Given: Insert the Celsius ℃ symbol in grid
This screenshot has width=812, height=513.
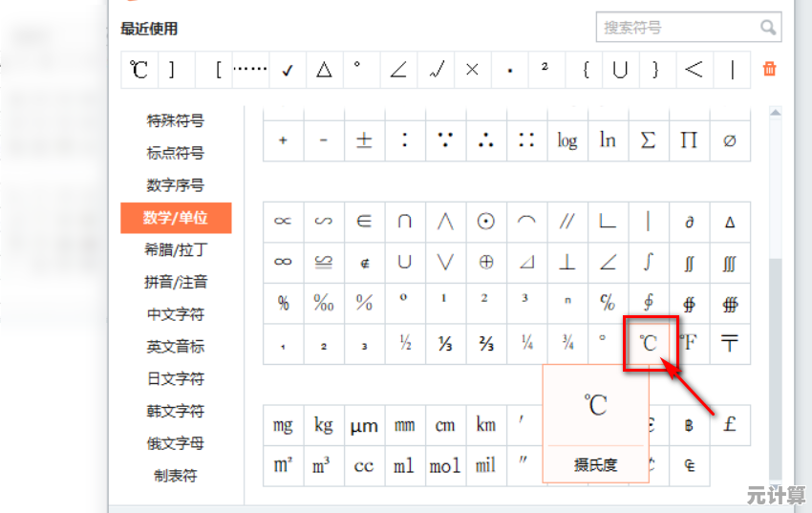Looking at the screenshot, I should pyautogui.click(x=649, y=344).
